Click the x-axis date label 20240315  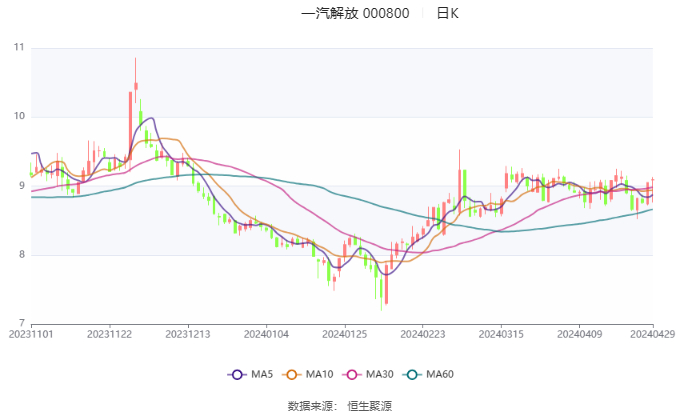[501, 334]
